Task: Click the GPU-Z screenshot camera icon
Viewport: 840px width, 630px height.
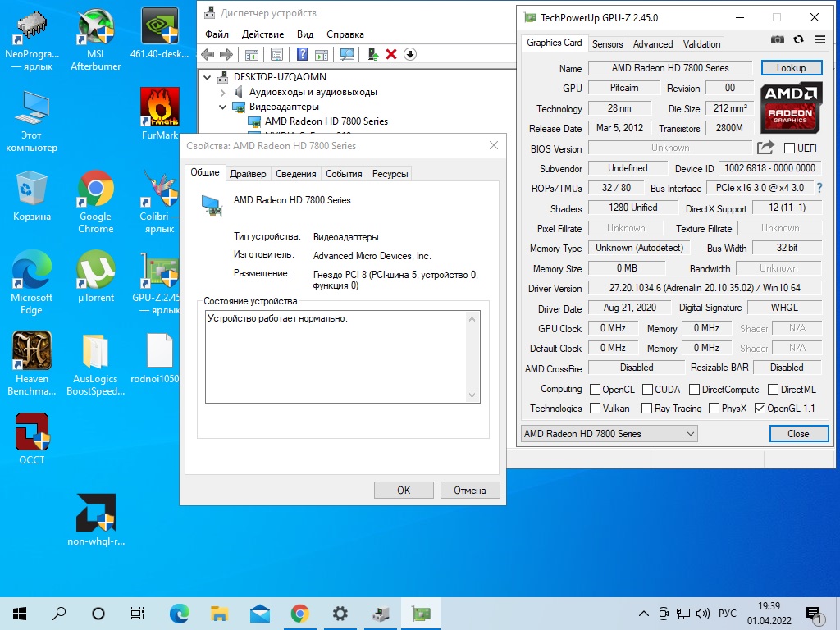Action: [x=778, y=39]
